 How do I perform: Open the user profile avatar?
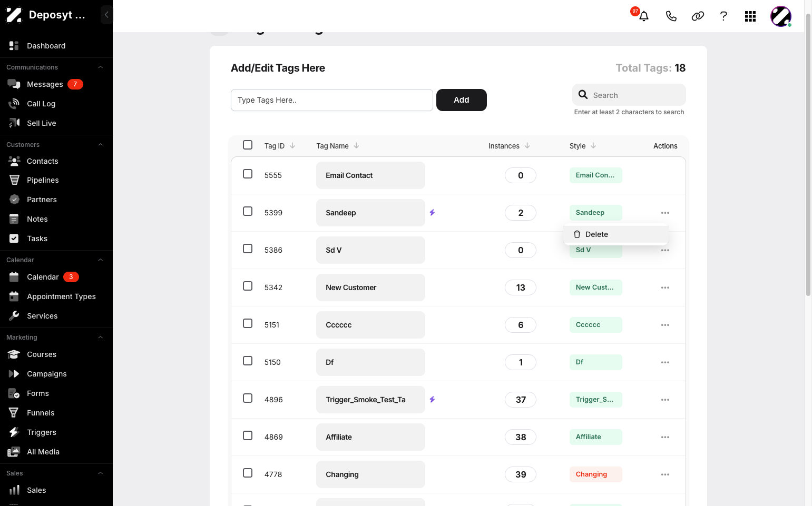tap(780, 16)
